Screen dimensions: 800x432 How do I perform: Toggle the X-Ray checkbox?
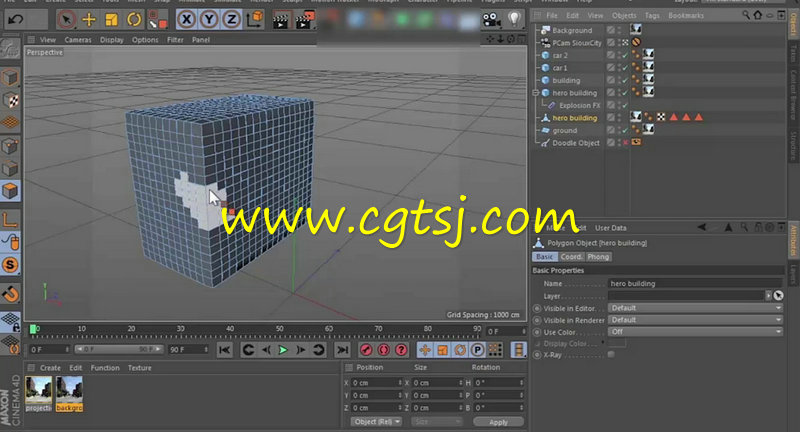tap(611, 354)
